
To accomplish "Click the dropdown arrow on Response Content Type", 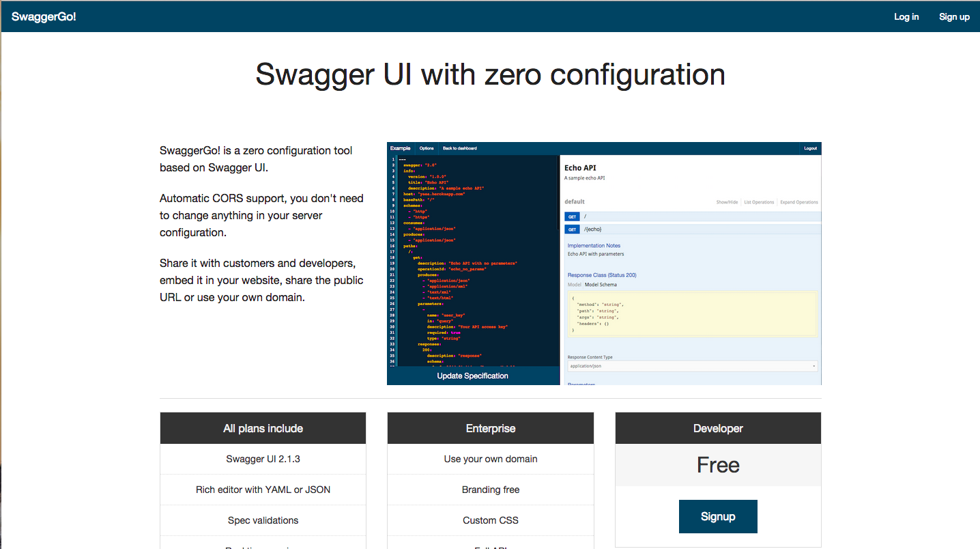I will tap(813, 366).
